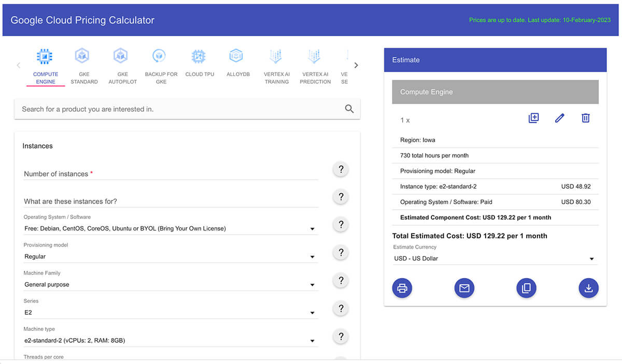The image size is (622, 364).
Task: Click the prices last update notice
Action: [x=540, y=20]
